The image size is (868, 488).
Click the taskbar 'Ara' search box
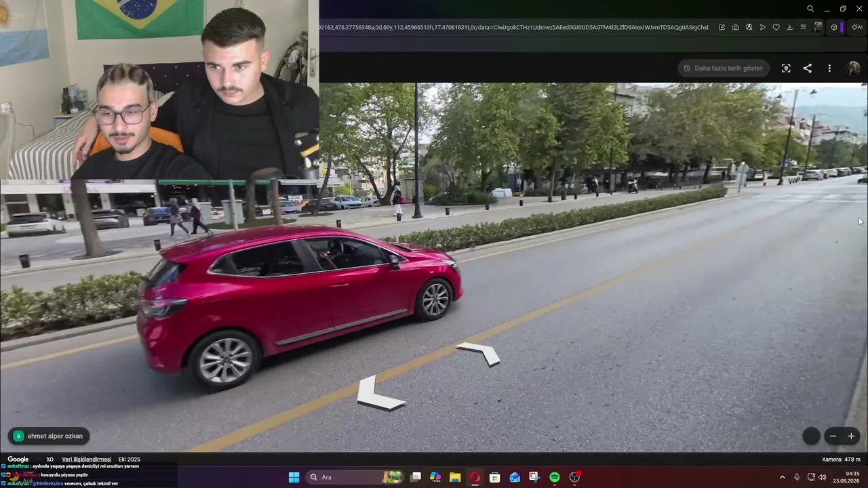[x=355, y=477]
